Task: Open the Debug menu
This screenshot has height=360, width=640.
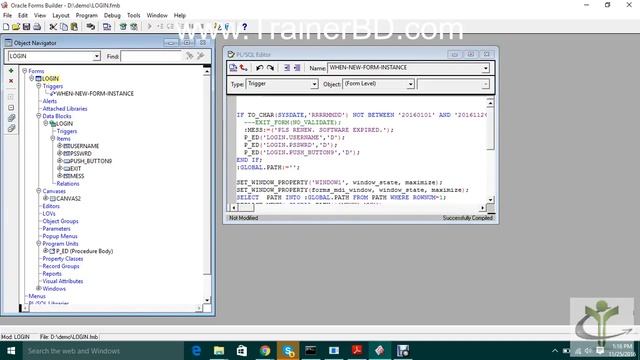Action: pos(112,16)
